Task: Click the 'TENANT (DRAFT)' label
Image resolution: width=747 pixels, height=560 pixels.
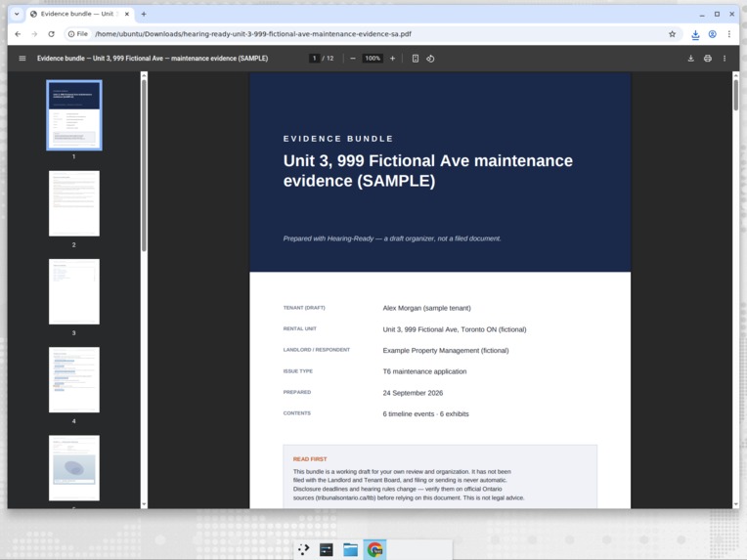Action: (x=304, y=308)
